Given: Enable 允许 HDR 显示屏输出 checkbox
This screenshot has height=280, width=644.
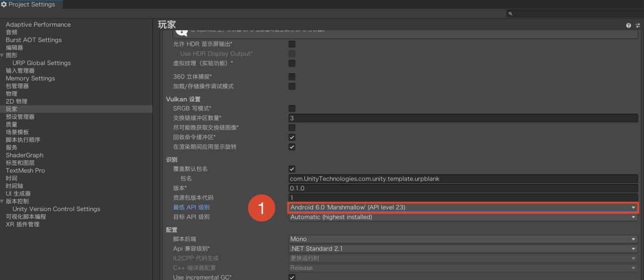Looking at the screenshot, I should point(292,44).
